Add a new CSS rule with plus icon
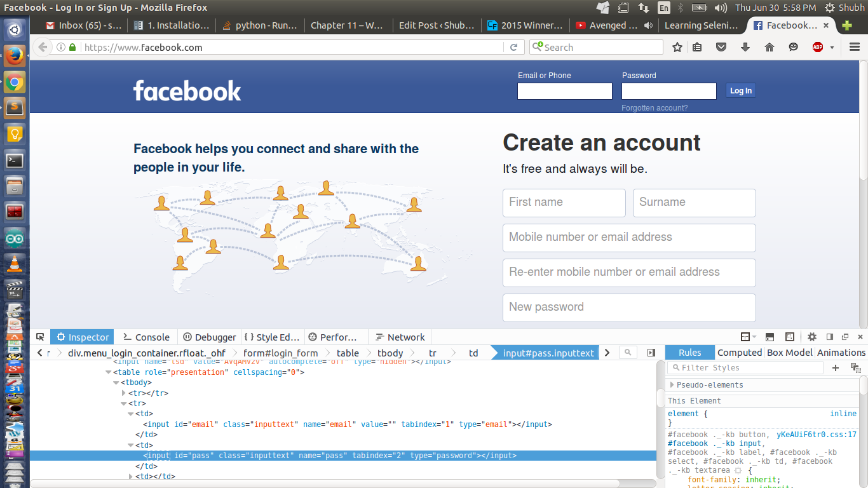 pyautogui.click(x=836, y=368)
